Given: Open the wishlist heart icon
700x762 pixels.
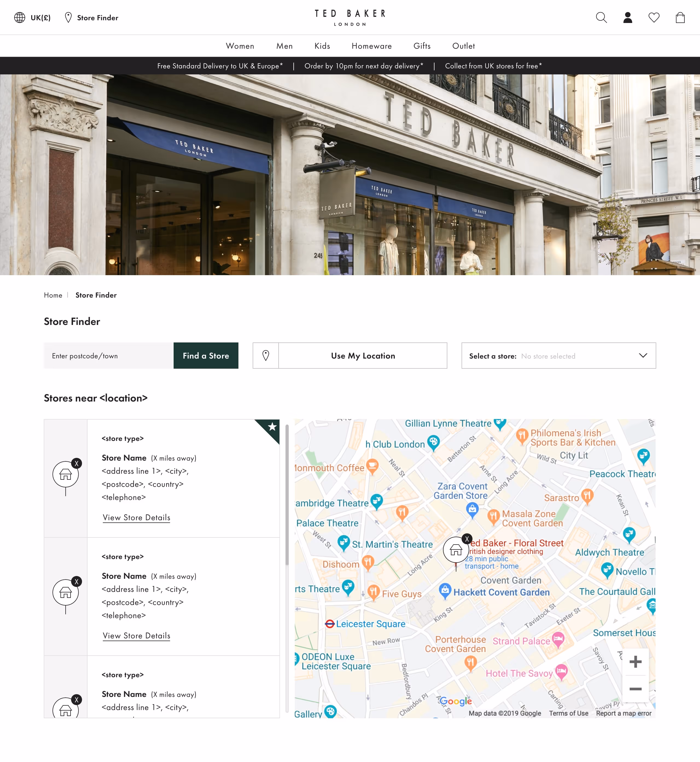Looking at the screenshot, I should click(654, 18).
